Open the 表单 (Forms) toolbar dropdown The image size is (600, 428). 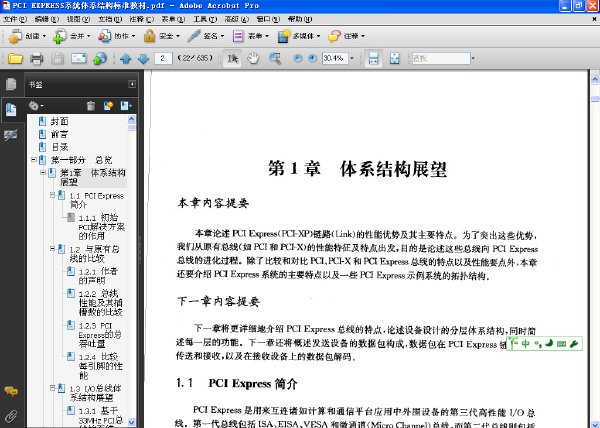pos(251,36)
